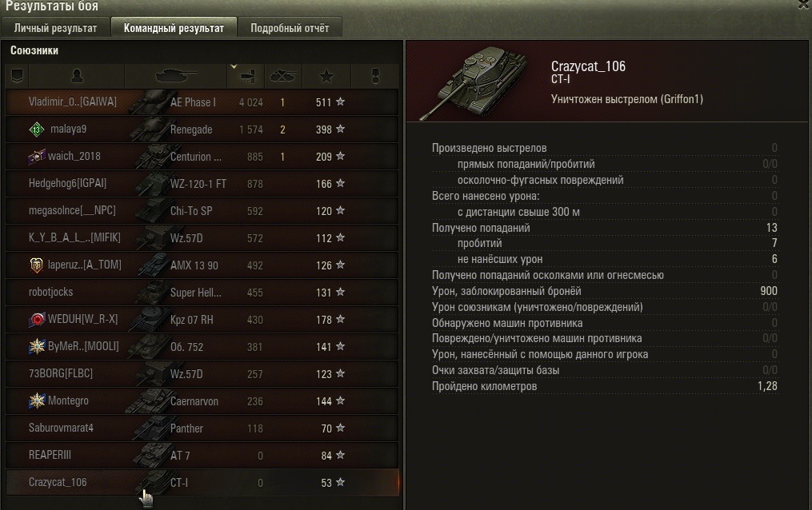Select Vladimir_0..[GAIWA] AE Phase I row

coord(202,102)
